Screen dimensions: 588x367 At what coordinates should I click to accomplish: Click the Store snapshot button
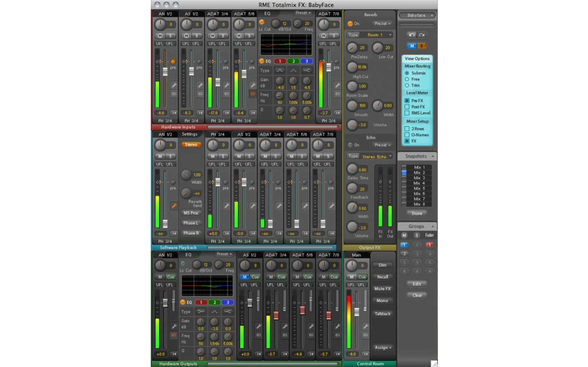[417, 213]
